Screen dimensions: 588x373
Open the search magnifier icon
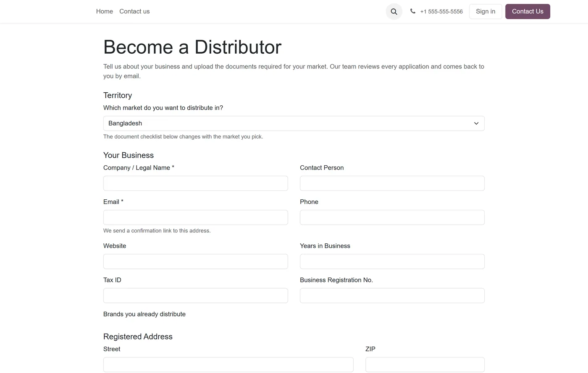click(x=394, y=11)
